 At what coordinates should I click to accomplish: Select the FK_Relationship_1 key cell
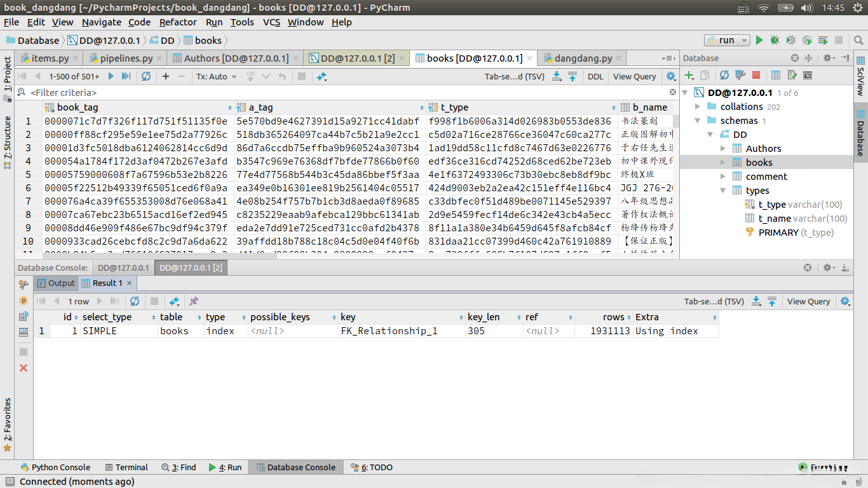[402, 331]
